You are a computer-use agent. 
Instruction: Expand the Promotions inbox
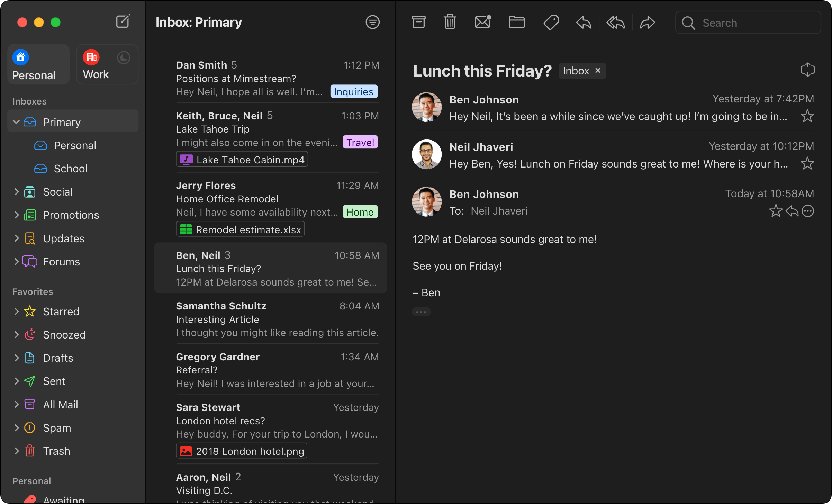click(16, 215)
